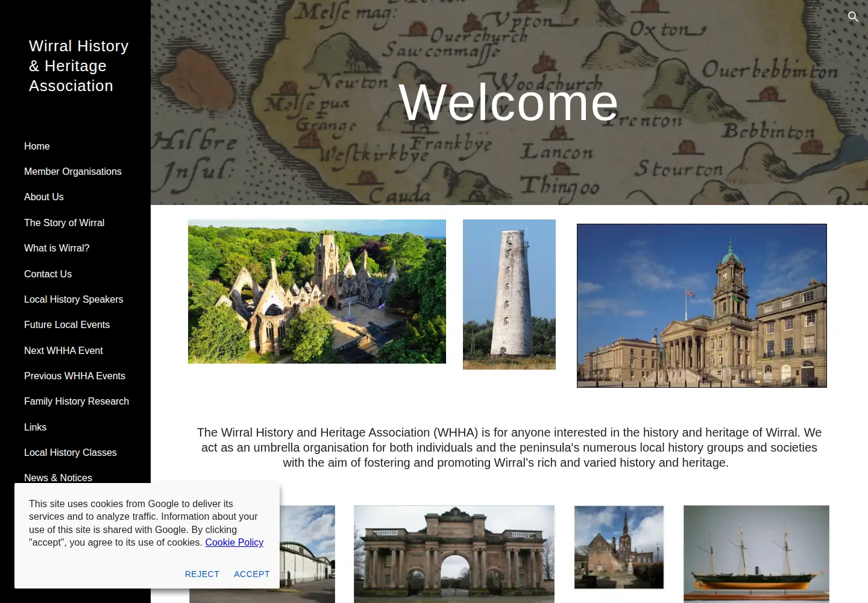Reject cookies in the banner
The image size is (868, 603).
[202, 574]
